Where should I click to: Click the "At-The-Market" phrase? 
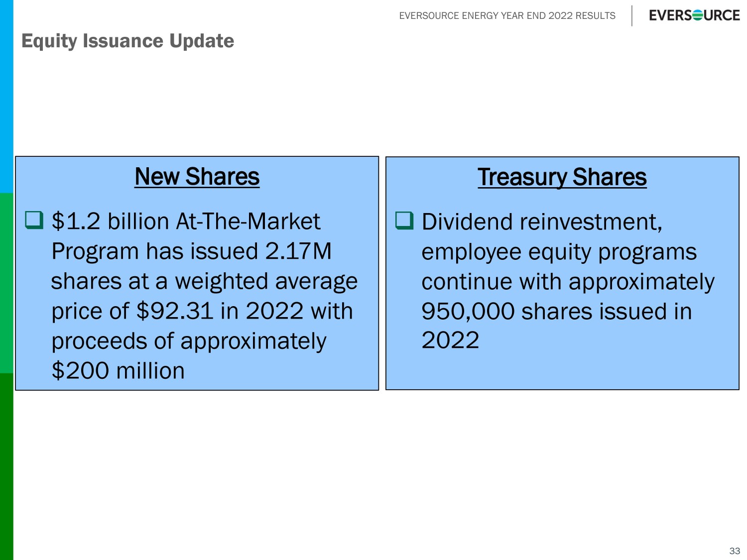click(248, 222)
